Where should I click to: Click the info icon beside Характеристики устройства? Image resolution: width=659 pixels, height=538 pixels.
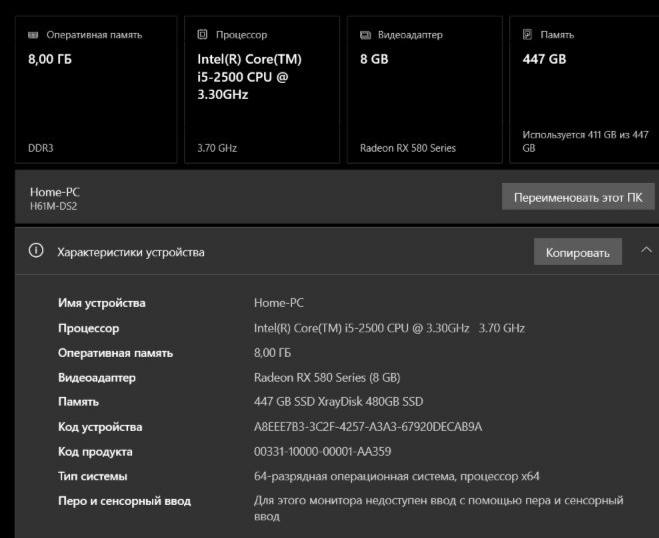36,251
